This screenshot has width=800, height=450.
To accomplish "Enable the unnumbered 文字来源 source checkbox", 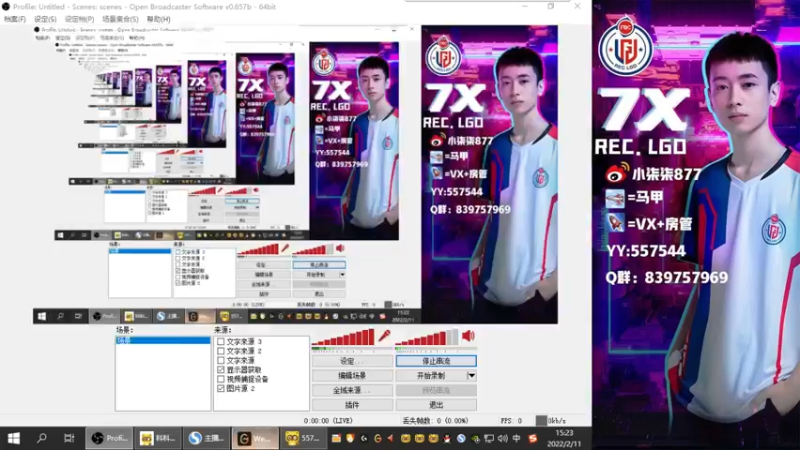I will click(x=220, y=360).
